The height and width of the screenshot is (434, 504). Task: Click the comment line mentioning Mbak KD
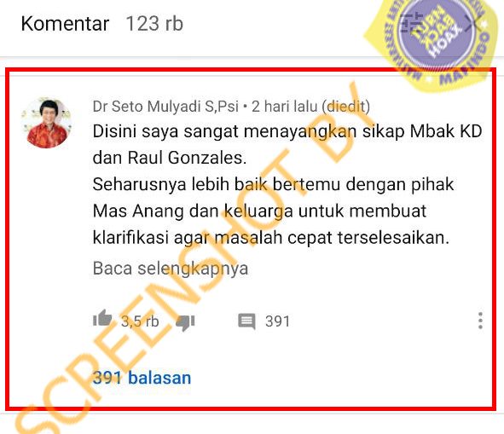287,131
